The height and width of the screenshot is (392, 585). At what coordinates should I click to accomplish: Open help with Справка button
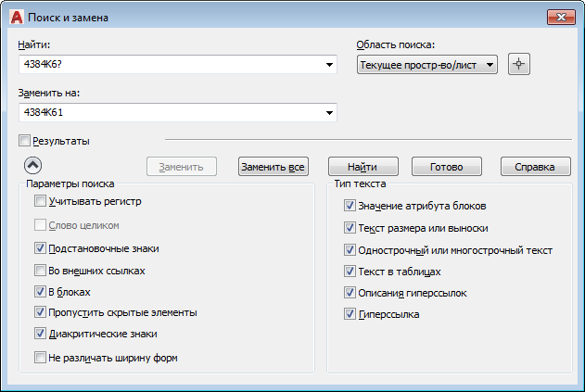(536, 167)
